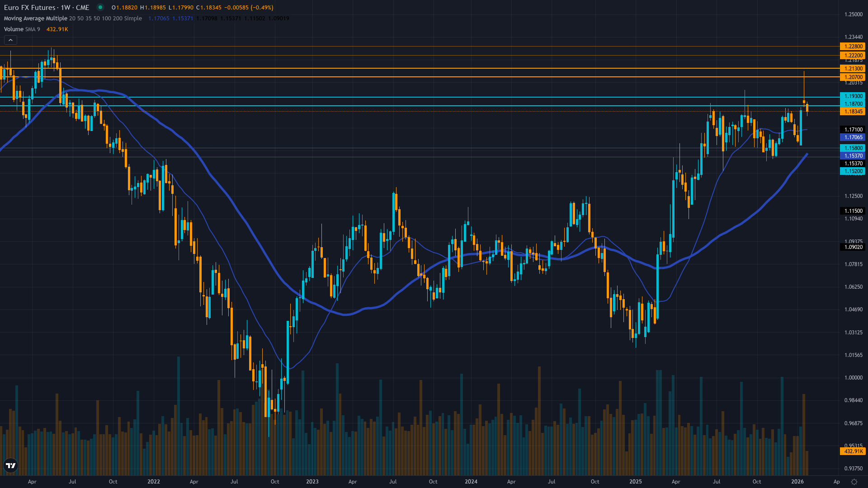The width and height of the screenshot is (868, 488).
Task: Click the change value −0.00585 (−0.49%)
Action: tap(248, 8)
